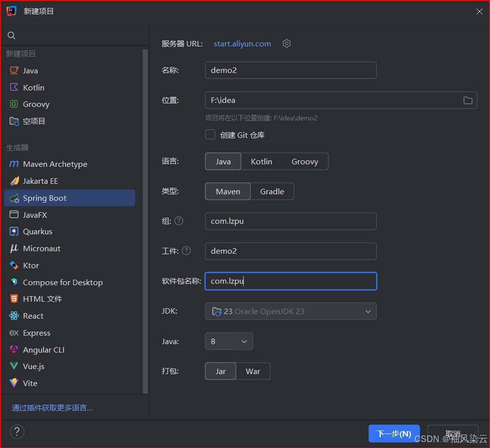Select the JavaFX generator icon

click(14, 215)
